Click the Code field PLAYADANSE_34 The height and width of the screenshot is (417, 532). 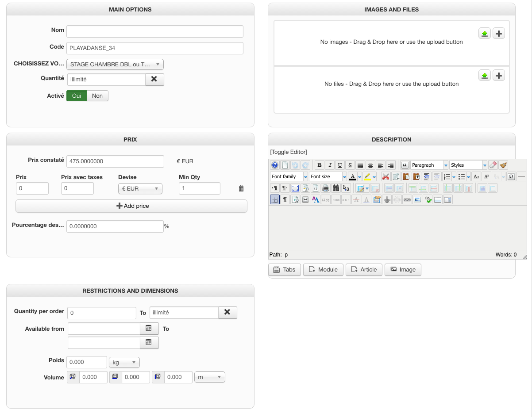[155, 48]
